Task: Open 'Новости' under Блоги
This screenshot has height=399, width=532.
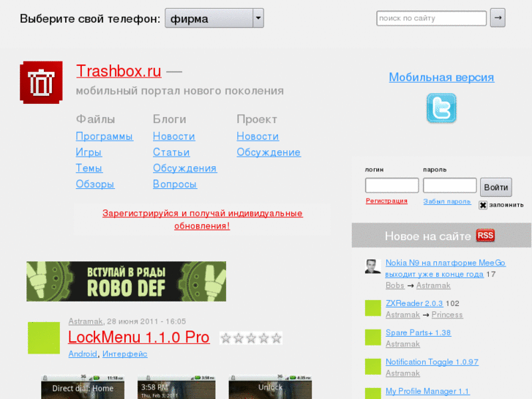Action: pos(173,136)
